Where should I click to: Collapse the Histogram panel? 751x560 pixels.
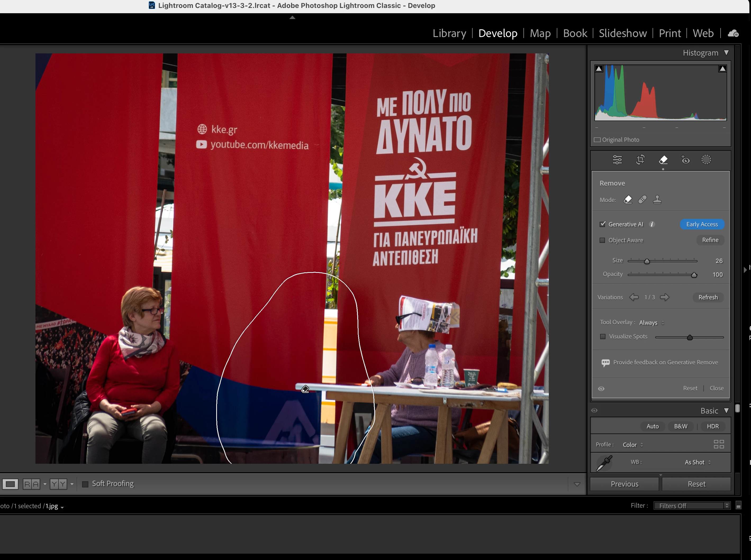726,53
